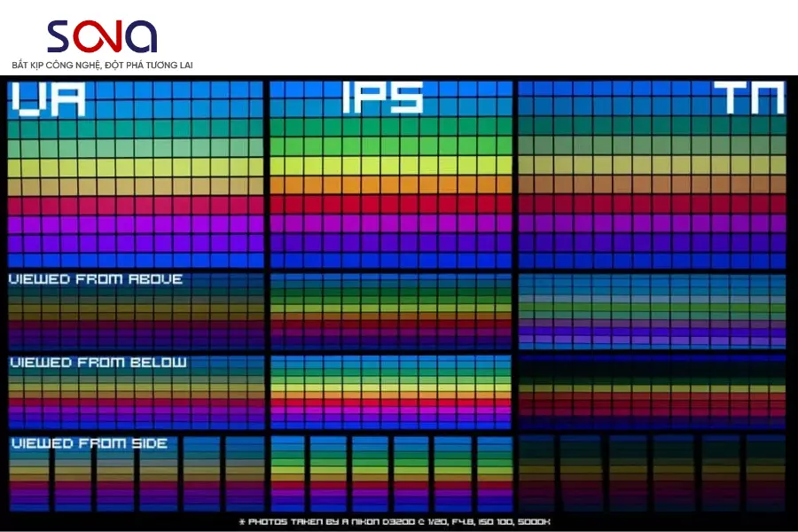Click the "Viewed from side" label
This screenshot has width=798, height=532.
(x=88, y=443)
